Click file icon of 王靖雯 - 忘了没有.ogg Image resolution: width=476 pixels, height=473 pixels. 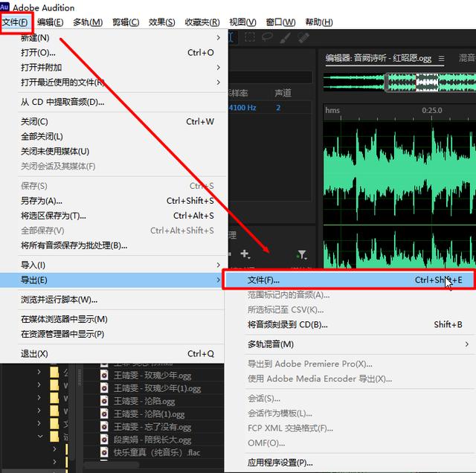(x=104, y=427)
